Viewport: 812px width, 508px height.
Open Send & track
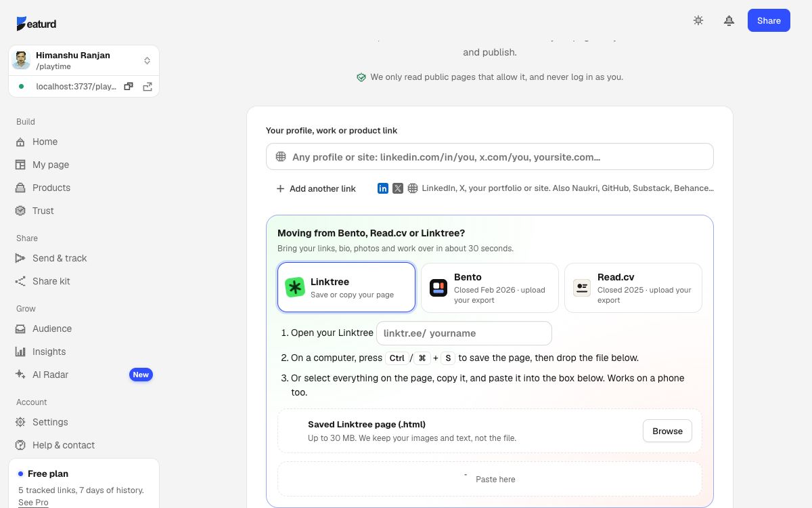coord(84,258)
